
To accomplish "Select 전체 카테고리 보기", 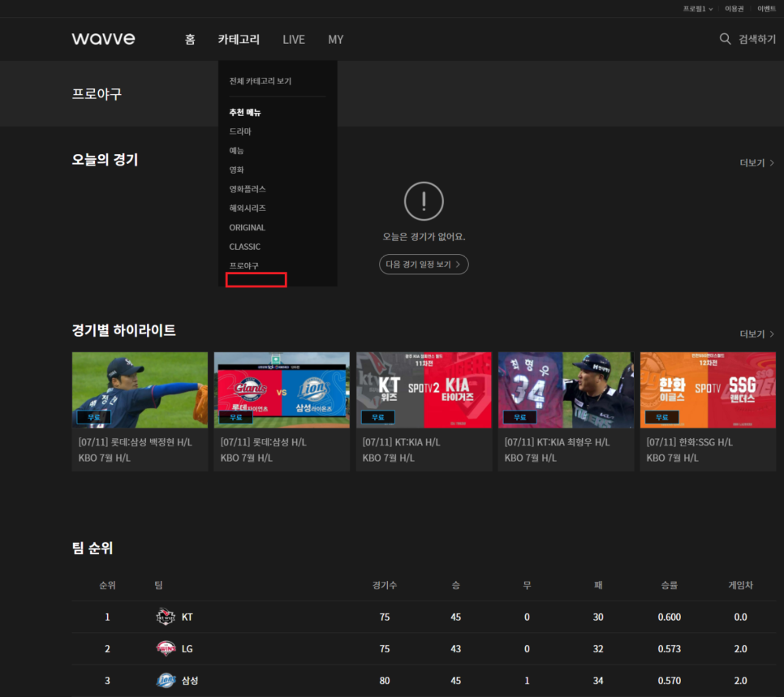I will pyautogui.click(x=260, y=81).
